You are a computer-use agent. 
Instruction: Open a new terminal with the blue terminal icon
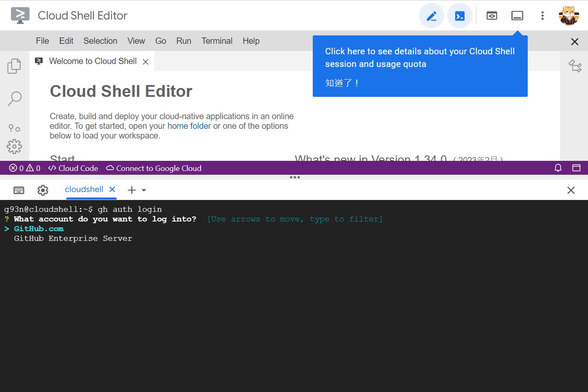click(460, 15)
